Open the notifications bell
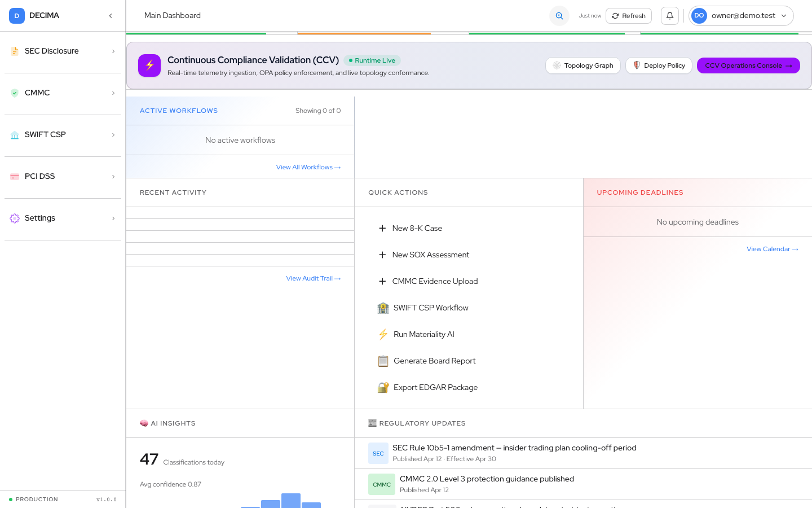Screen dimensions: 812x508 click(670, 16)
